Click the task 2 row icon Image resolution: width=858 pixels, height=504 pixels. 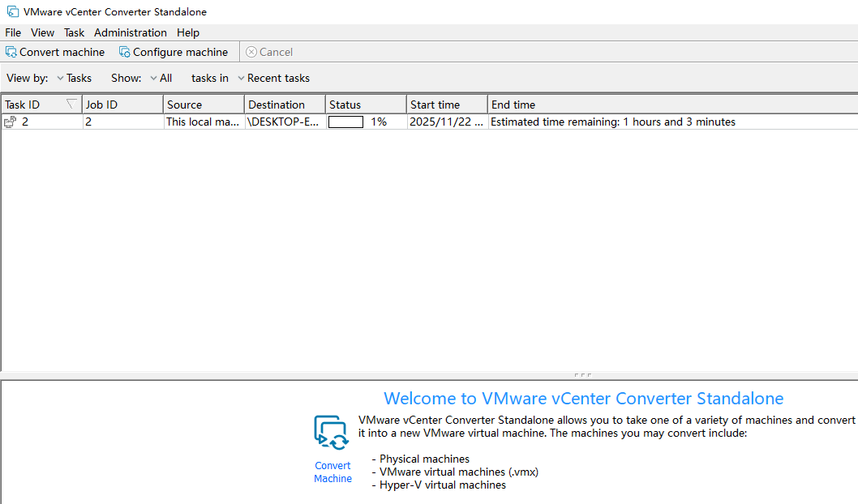[11, 122]
